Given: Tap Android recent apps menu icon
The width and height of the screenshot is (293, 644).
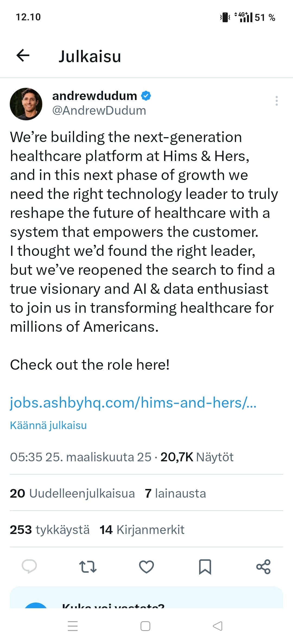Looking at the screenshot, I should click(73, 626).
